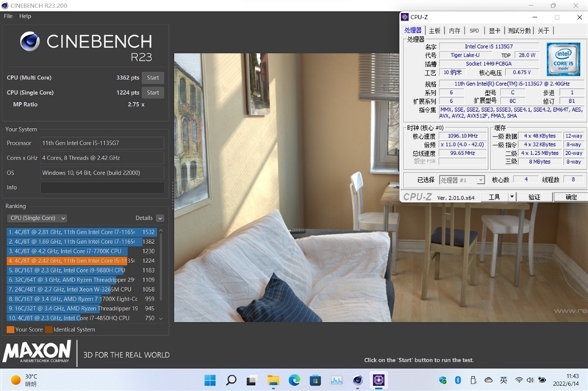Switch to the 测试分数 tab in CPU-Z

coord(519,31)
